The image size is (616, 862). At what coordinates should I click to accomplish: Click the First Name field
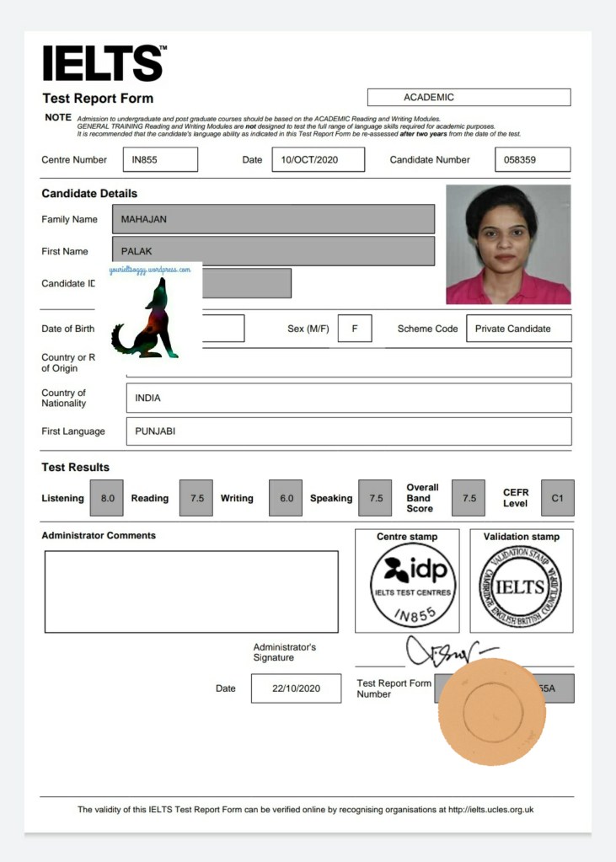[273, 251]
